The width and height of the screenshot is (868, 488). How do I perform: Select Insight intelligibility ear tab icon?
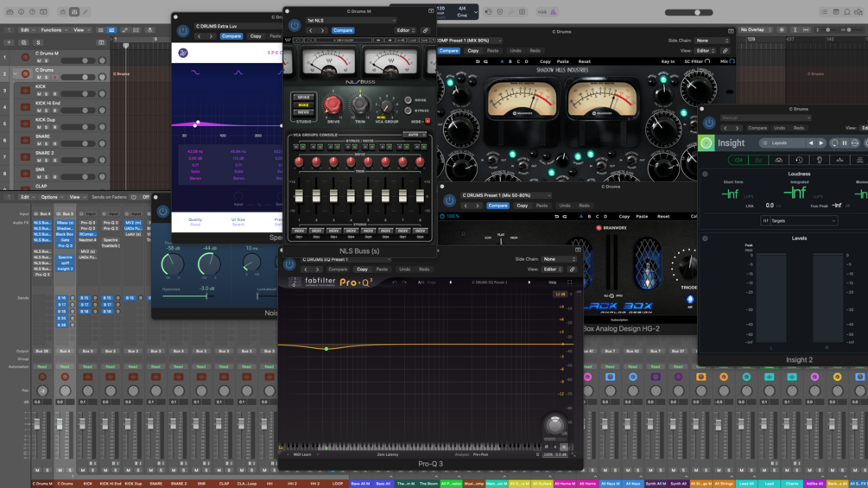(x=820, y=160)
